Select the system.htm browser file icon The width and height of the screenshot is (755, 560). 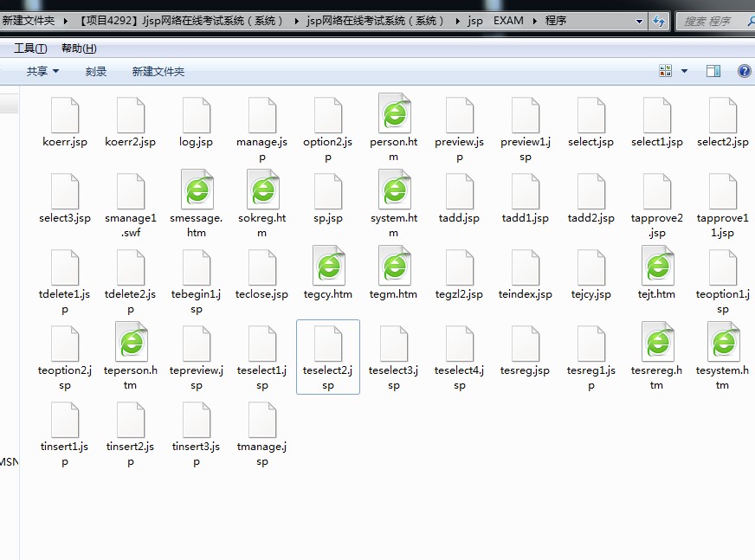pos(394,190)
